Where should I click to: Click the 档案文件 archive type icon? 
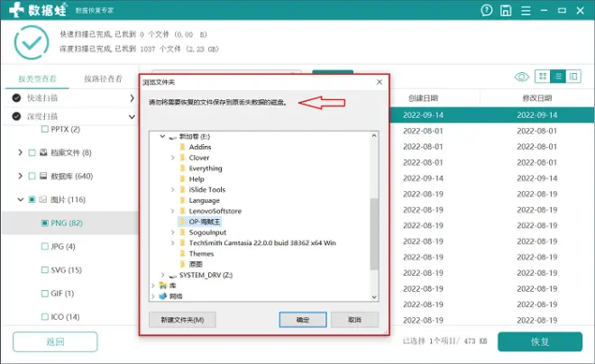[x=43, y=152]
